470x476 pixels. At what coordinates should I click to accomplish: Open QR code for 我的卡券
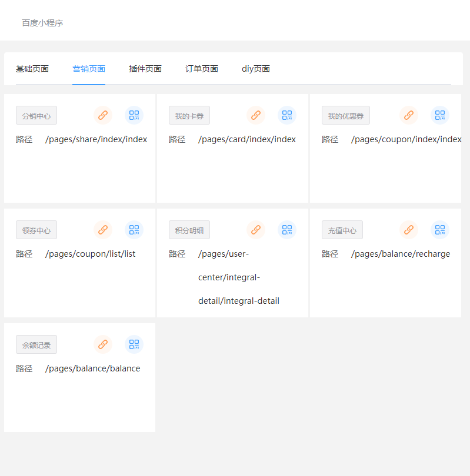(287, 116)
